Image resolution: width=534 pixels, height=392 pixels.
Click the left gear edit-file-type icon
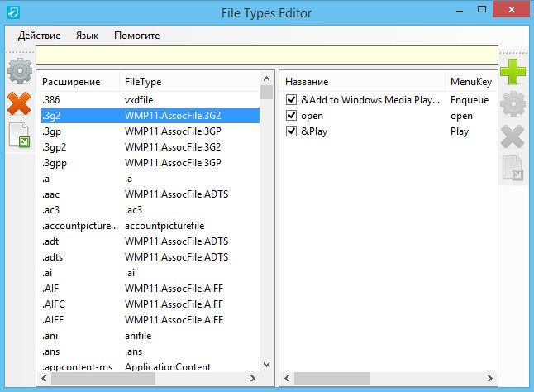(19, 71)
